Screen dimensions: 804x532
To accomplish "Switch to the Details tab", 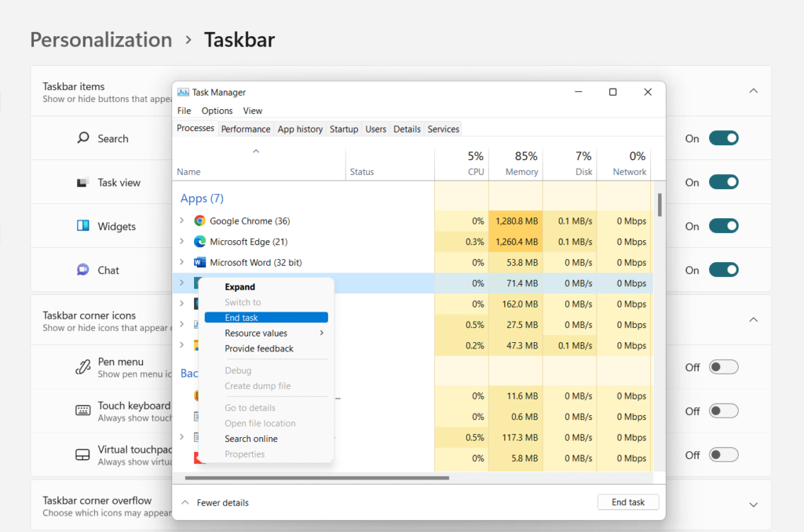I will (407, 129).
